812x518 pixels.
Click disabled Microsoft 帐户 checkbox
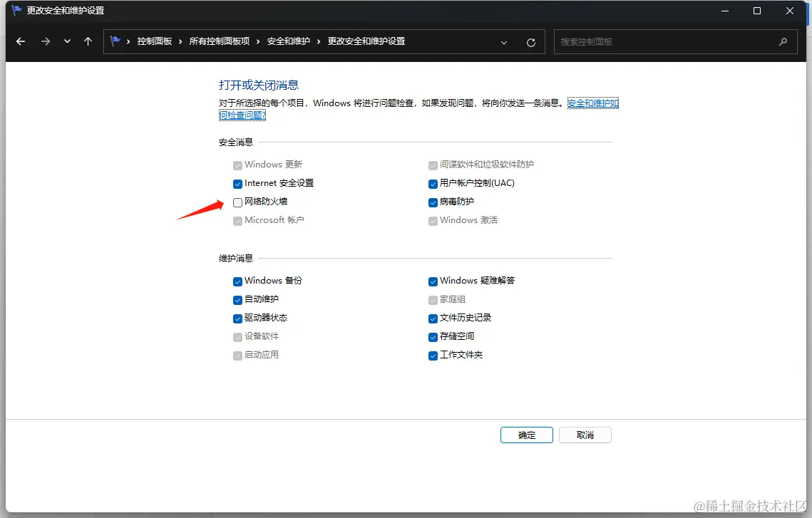237,221
